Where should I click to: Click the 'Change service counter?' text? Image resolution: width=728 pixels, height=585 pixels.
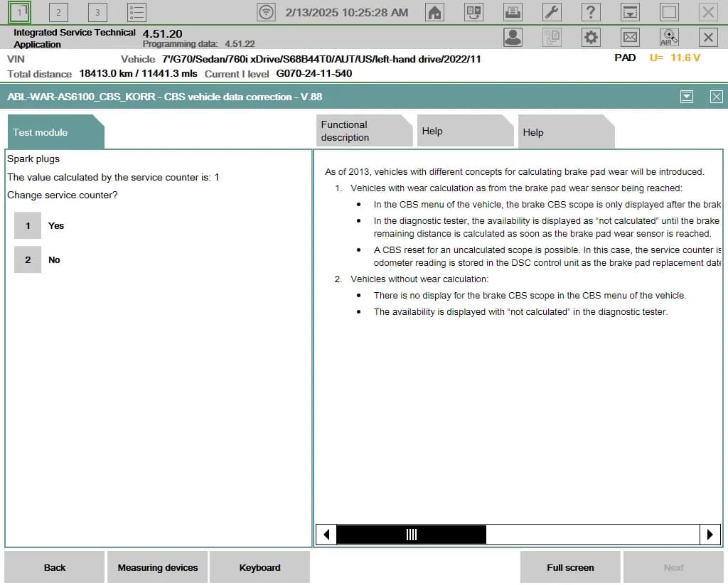click(x=63, y=195)
